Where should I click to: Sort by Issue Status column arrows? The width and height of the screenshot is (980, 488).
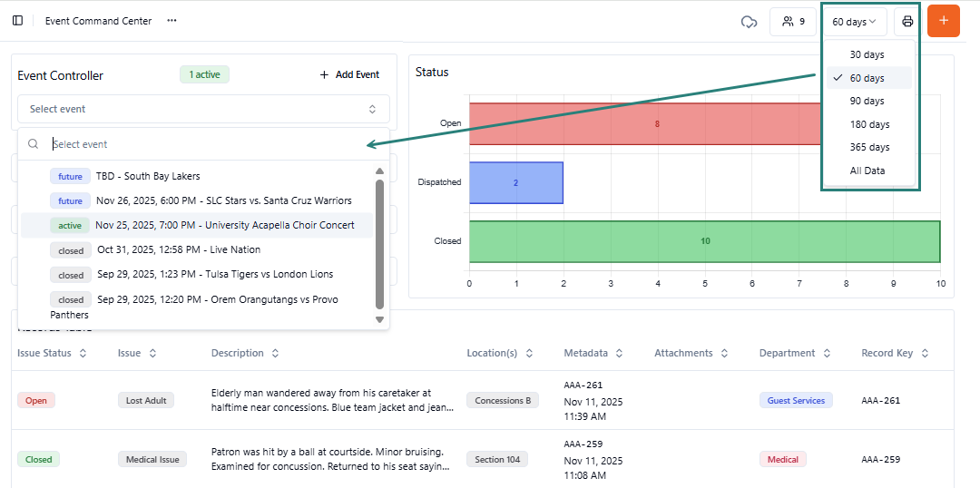point(83,354)
